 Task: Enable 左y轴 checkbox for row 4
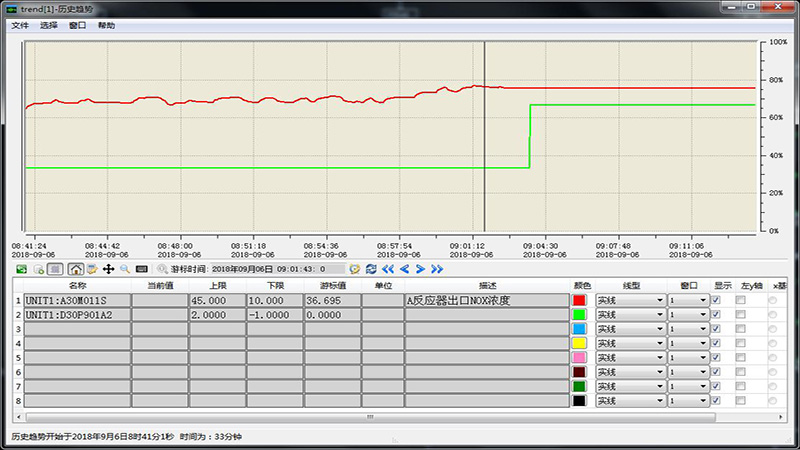coord(740,343)
